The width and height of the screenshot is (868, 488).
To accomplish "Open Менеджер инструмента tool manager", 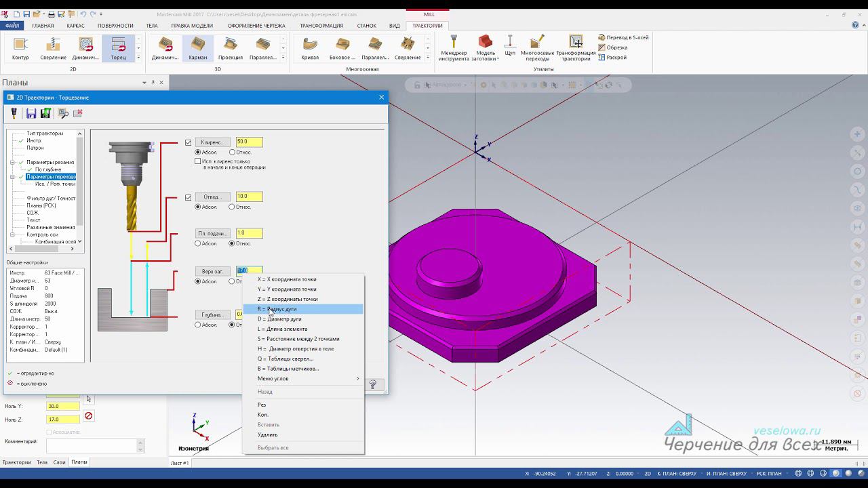I will pos(454,49).
